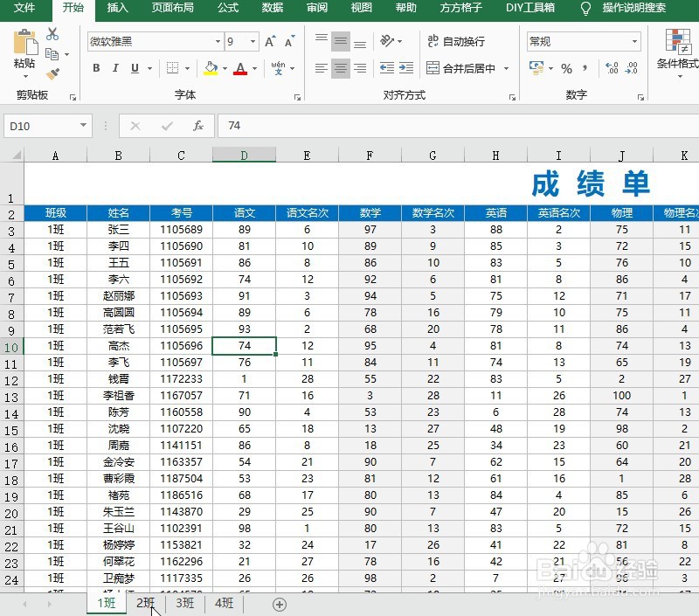
Task: Expand the border style dropdown arrow
Action: click(187, 67)
